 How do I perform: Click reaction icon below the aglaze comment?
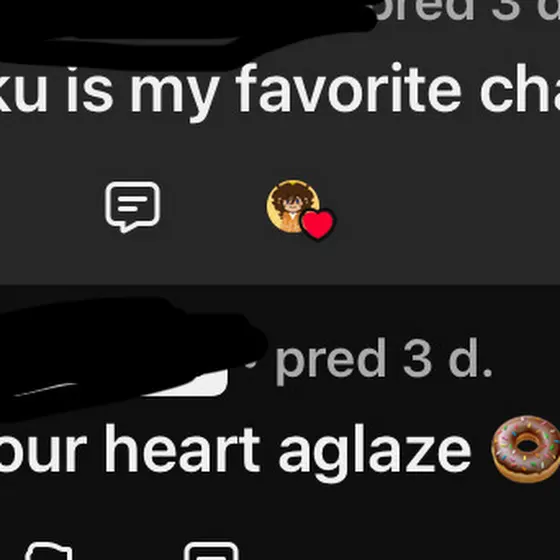coord(49,551)
